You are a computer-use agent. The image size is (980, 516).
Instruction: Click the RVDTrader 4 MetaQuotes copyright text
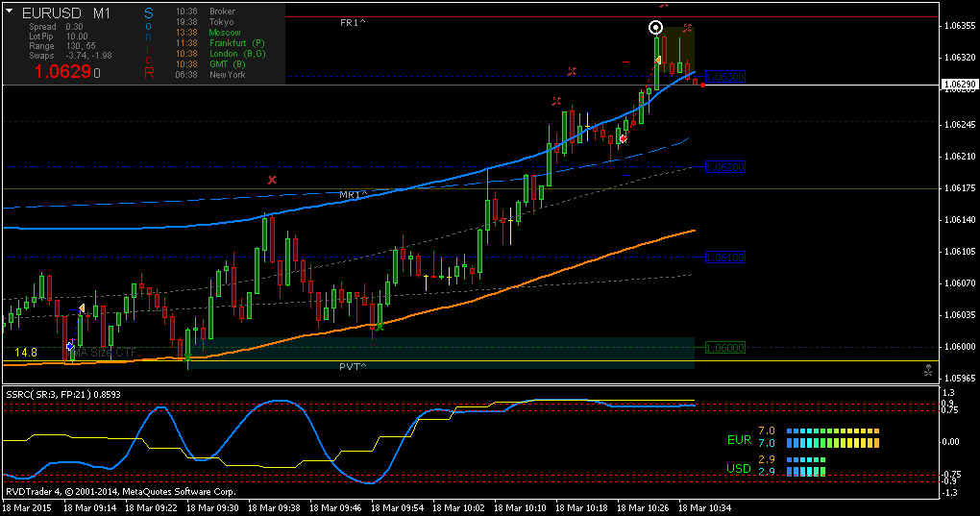(121, 492)
